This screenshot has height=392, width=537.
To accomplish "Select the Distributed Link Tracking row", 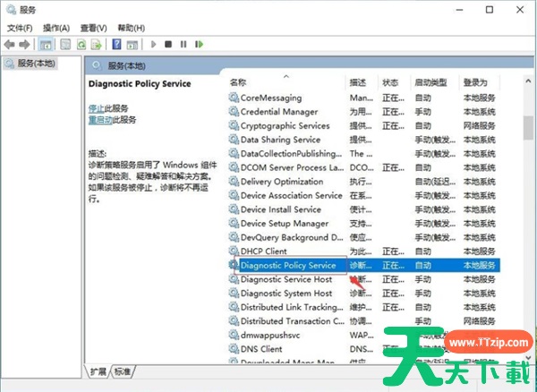I will click(x=364, y=307).
